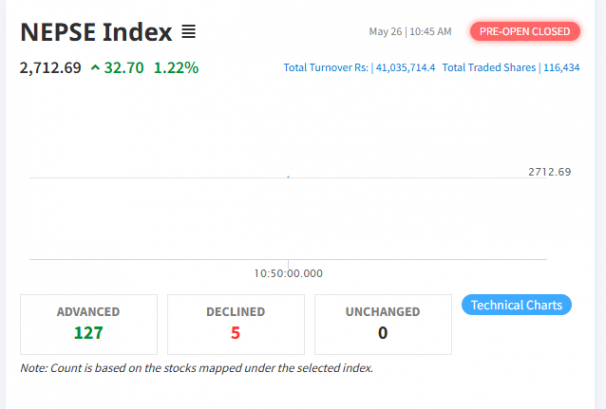Screen dimensions: 606x409
Task: Select the UNCHANGED stocks card
Action: (x=382, y=323)
